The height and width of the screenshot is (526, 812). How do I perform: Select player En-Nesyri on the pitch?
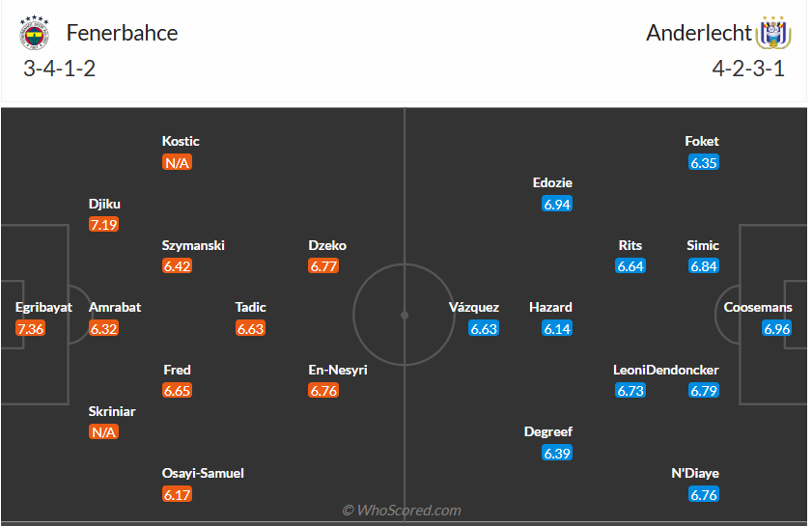[338, 370]
